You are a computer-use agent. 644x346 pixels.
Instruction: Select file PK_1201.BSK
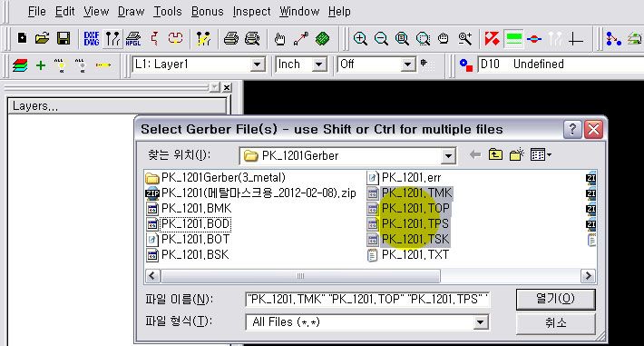point(187,255)
